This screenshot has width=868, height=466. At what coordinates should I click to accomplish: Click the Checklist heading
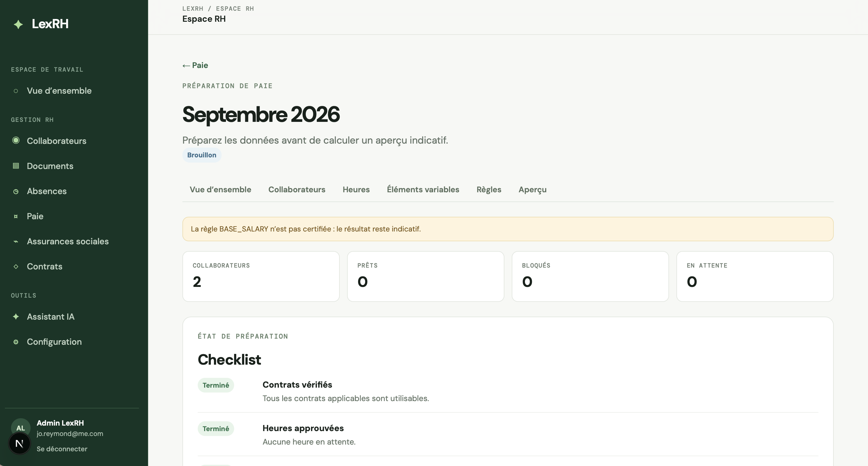229,360
